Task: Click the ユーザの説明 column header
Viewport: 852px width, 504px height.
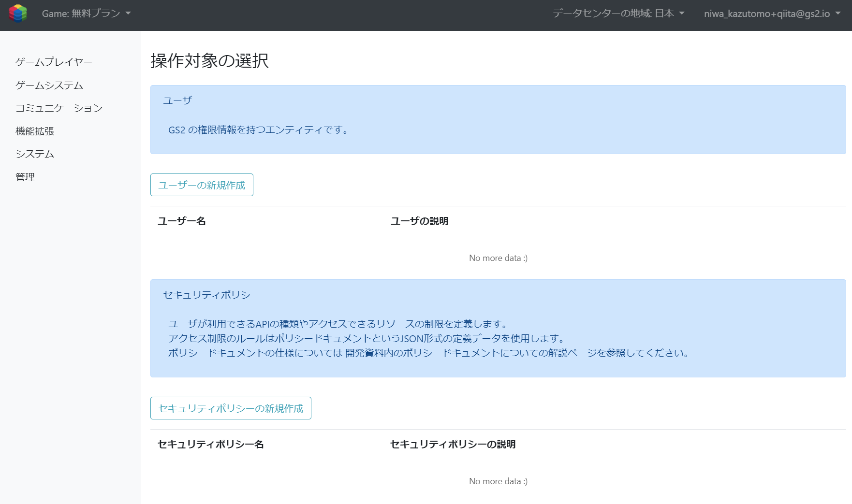Action: (419, 221)
